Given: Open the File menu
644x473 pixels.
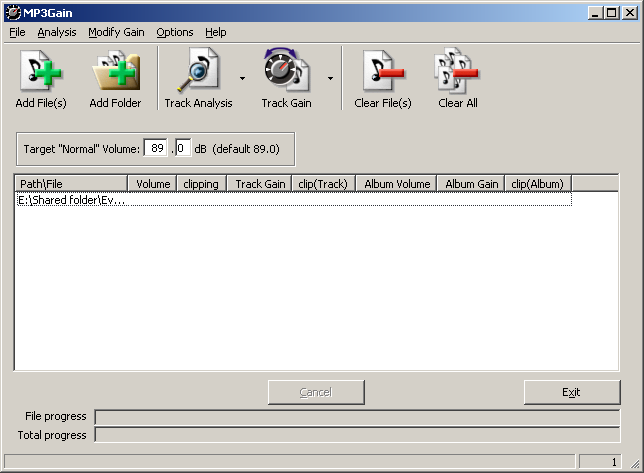Looking at the screenshot, I should click(x=17, y=32).
